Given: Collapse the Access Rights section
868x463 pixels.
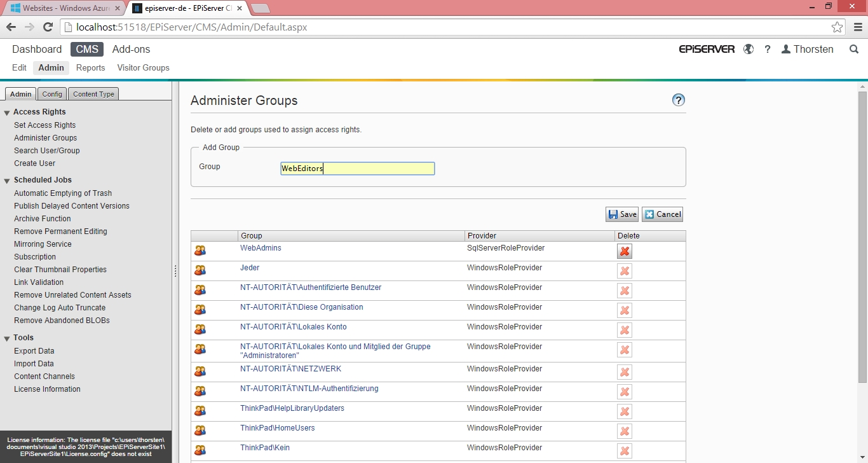Looking at the screenshot, I should (x=7, y=113).
